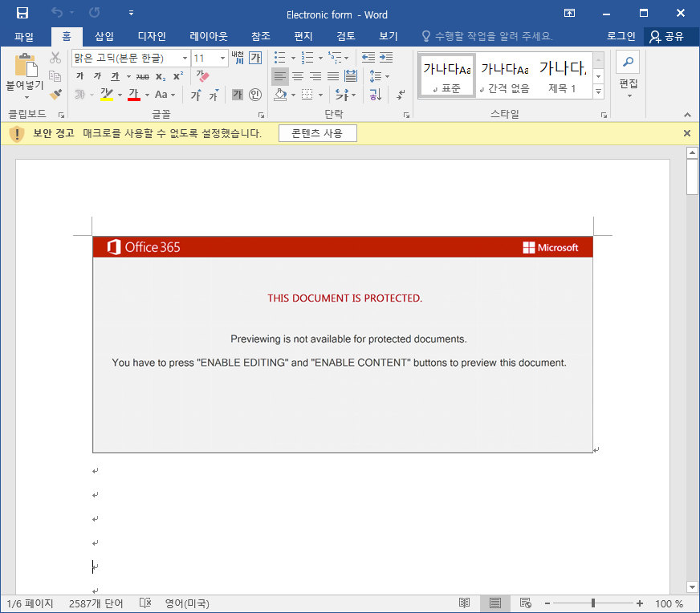
Task: Open the 보기 tab
Action: click(x=389, y=37)
